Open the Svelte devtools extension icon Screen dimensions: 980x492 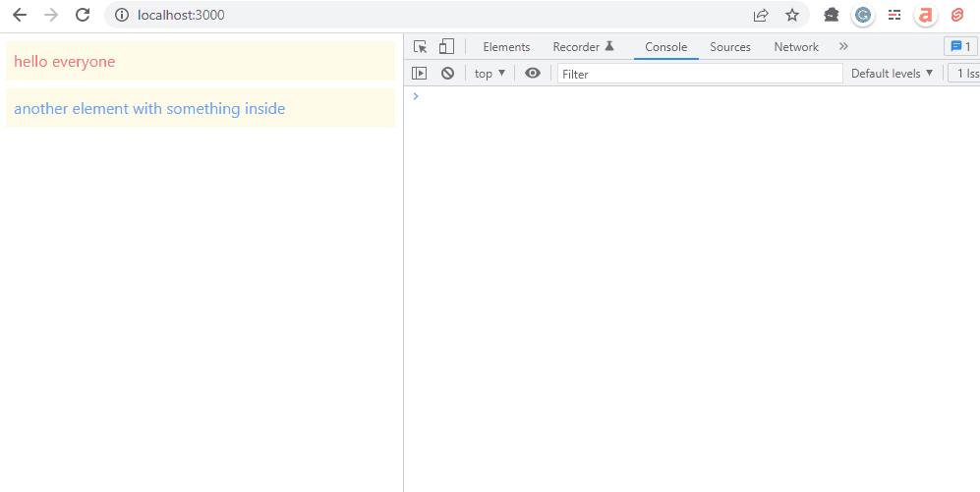pos(956,15)
